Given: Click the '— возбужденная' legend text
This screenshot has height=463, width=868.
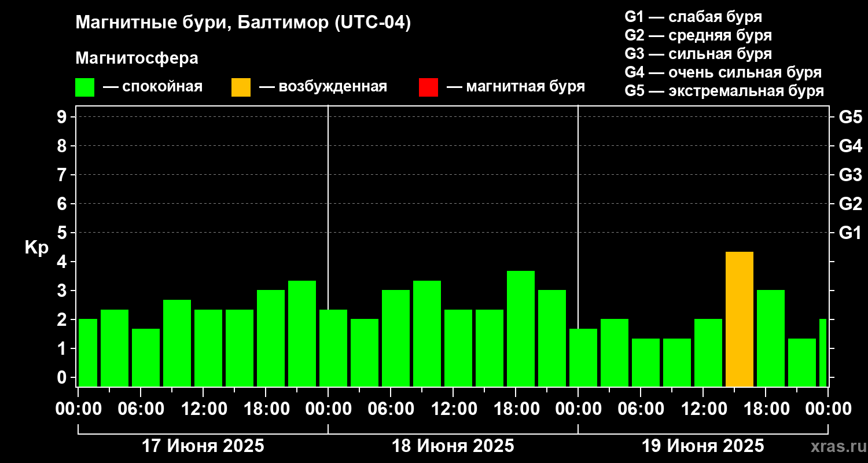Looking at the screenshot, I should pos(323,87).
